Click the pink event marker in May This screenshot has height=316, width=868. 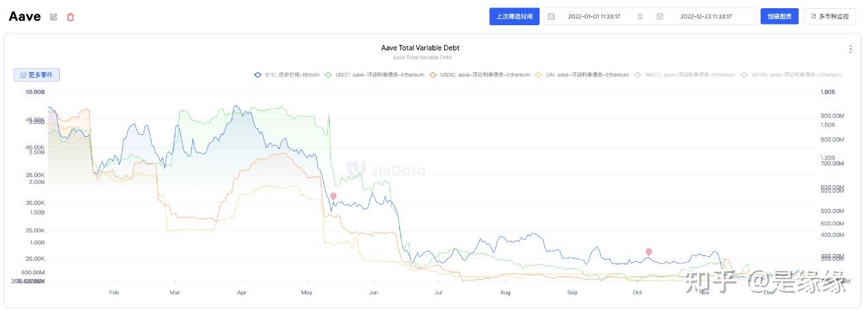pos(333,196)
